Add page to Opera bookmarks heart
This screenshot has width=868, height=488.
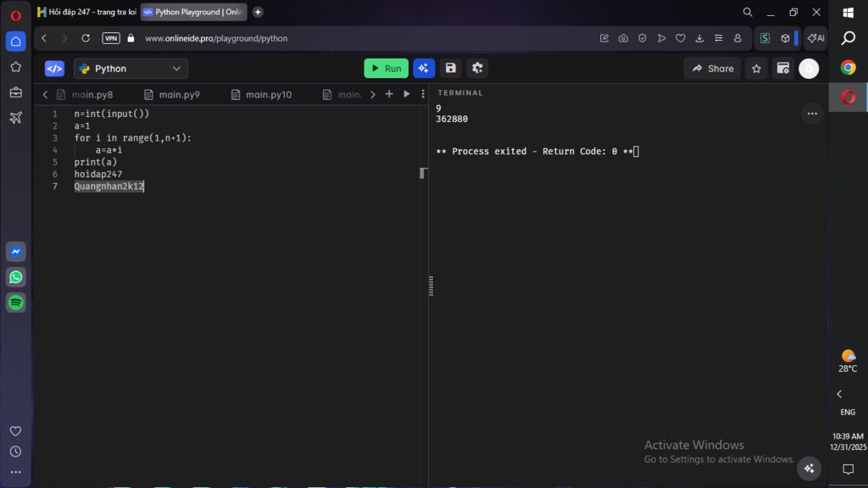pos(681,38)
